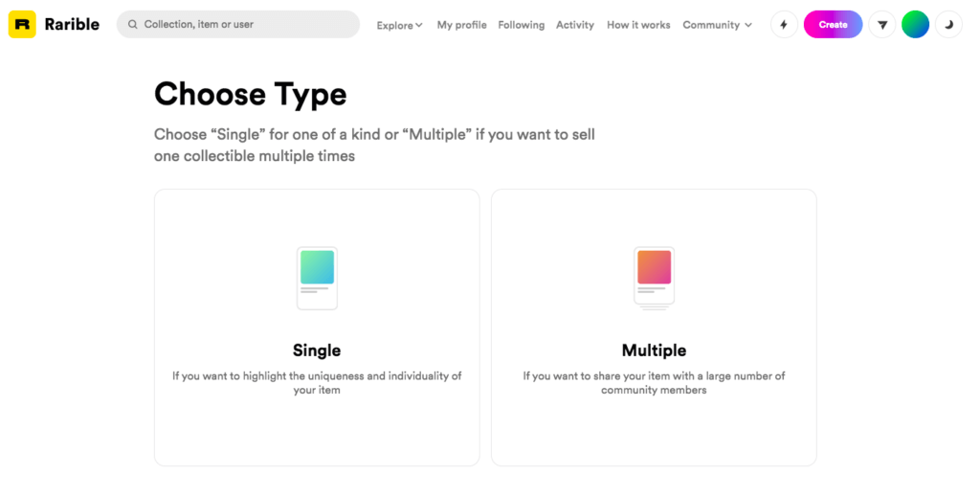
Task: Open the My profile page
Action: click(x=461, y=25)
